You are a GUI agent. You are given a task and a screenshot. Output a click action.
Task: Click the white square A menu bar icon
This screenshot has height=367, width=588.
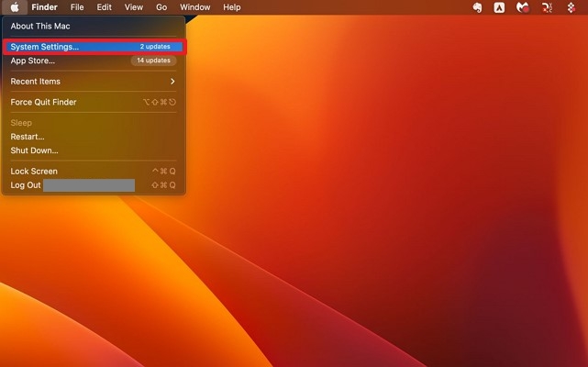[499, 7]
